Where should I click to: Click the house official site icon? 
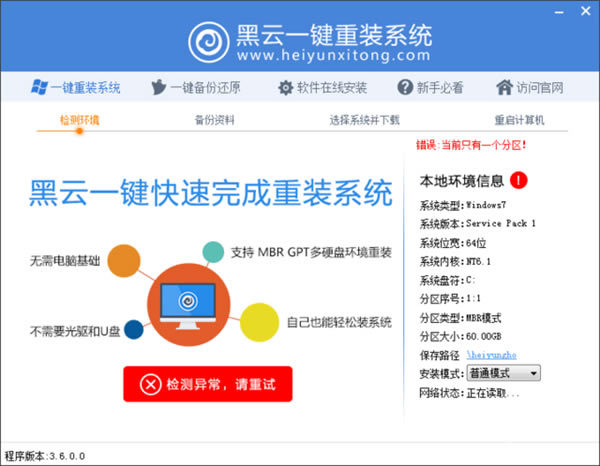coord(504,87)
